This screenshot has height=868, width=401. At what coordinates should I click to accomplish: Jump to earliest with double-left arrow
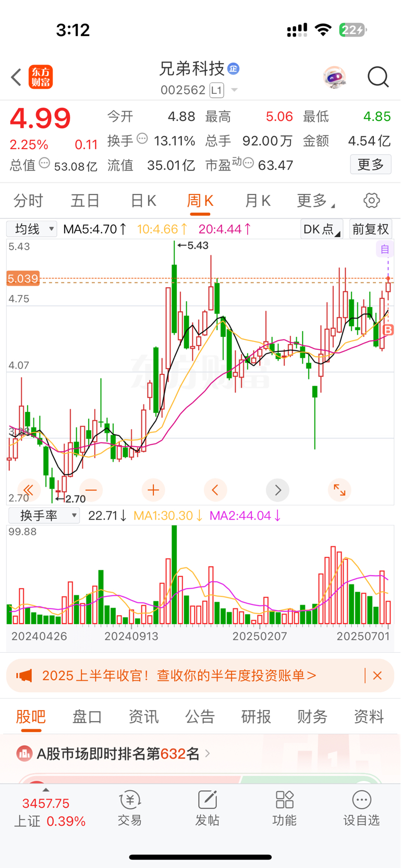[x=29, y=490]
